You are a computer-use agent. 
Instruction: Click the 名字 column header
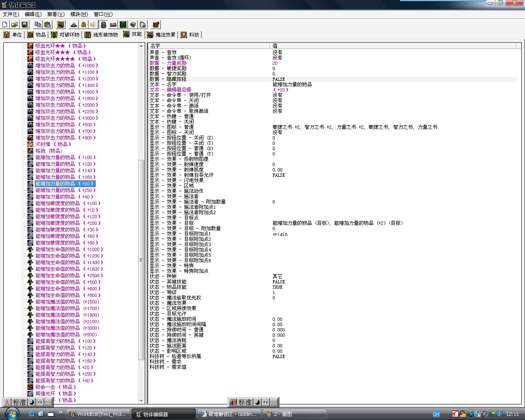(x=209, y=46)
